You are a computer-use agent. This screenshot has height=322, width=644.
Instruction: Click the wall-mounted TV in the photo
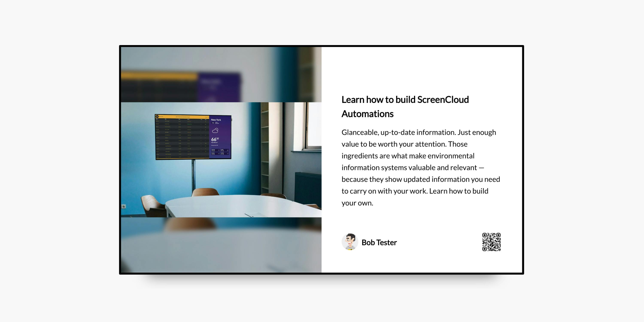[193, 137]
